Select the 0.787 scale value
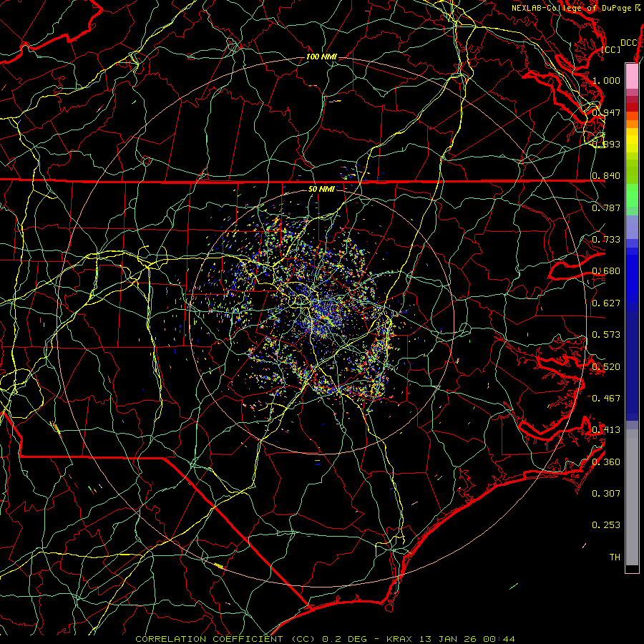 coord(606,208)
